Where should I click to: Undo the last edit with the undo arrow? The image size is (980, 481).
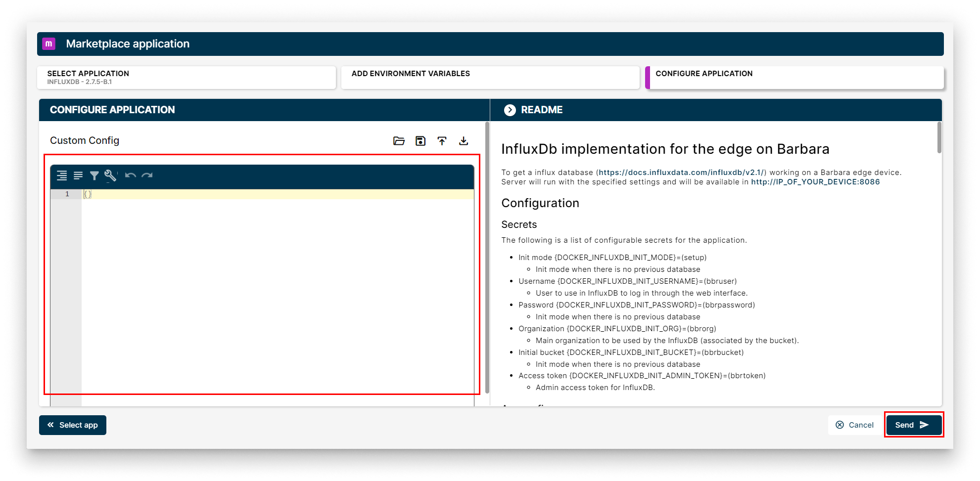click(130, 175)
